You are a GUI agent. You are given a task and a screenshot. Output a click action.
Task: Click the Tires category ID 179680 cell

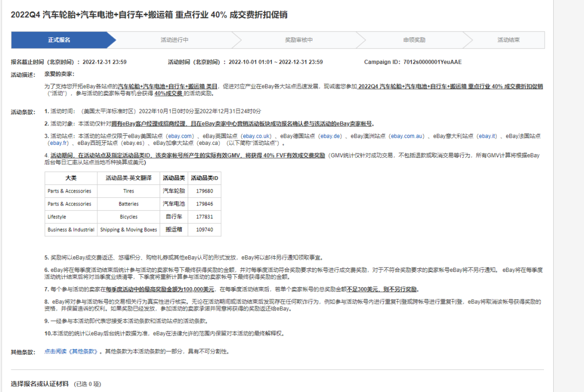[204, 191]
